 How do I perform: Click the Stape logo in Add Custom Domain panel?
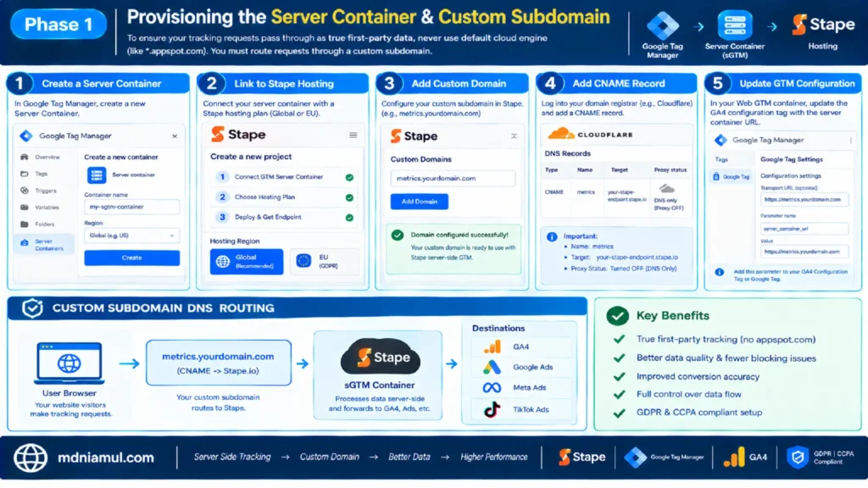click(x=414, y=136)
